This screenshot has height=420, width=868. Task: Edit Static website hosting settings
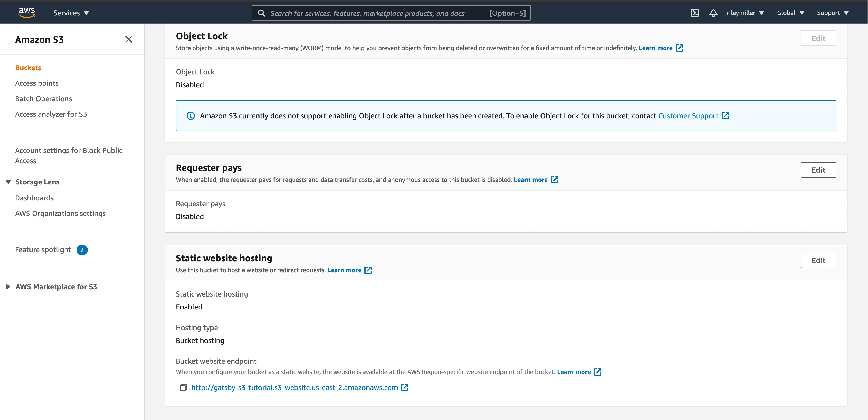tap(818, 260)
